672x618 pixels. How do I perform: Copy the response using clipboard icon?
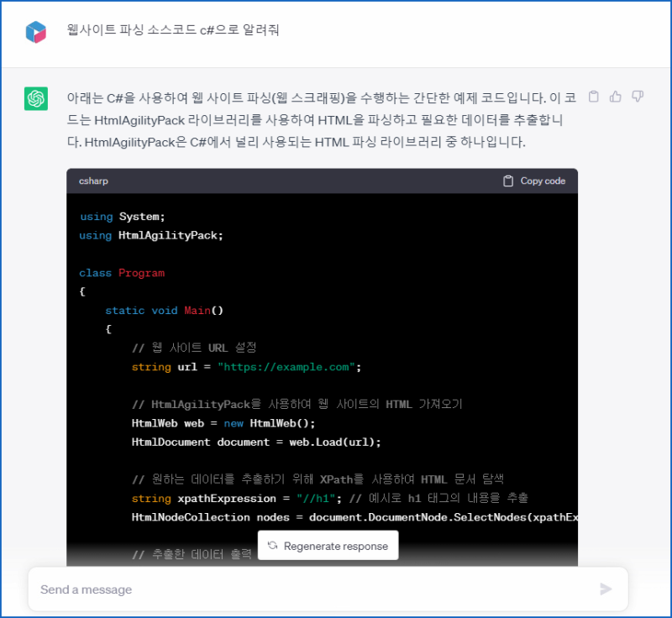click(594, 97)
